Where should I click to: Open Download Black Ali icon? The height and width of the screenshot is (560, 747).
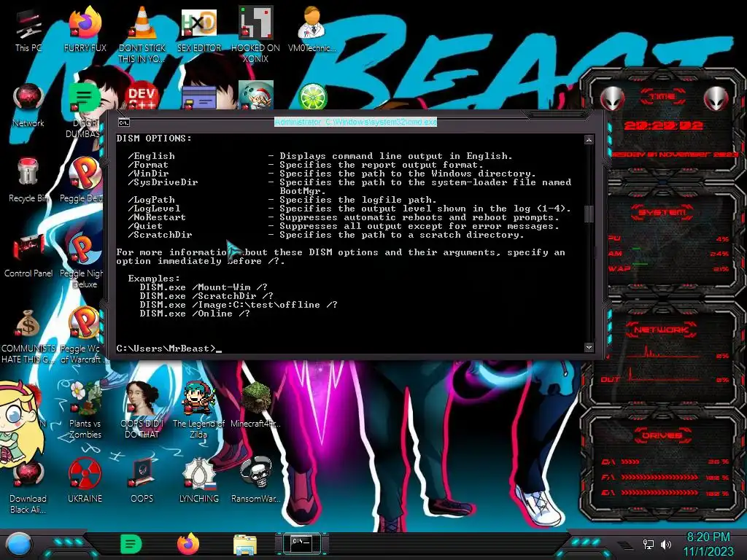tap(28, 486)
